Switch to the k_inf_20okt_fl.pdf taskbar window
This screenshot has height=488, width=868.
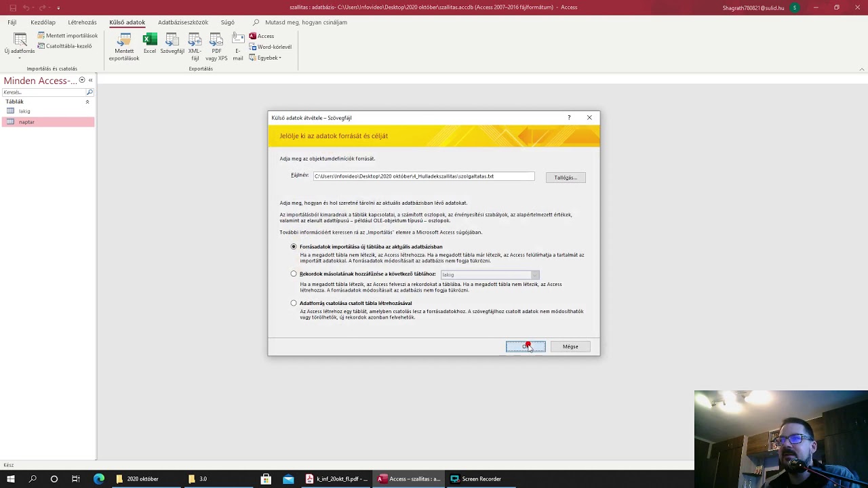click(x=337, y=479)
